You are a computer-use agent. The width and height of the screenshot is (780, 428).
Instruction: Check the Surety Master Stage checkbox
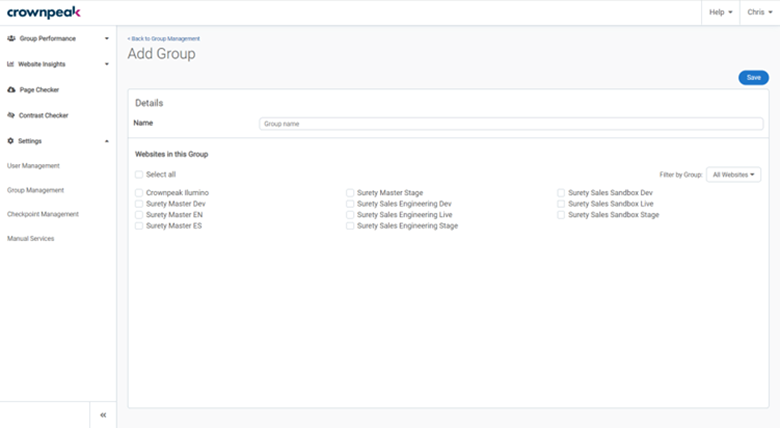coord(350,193)
